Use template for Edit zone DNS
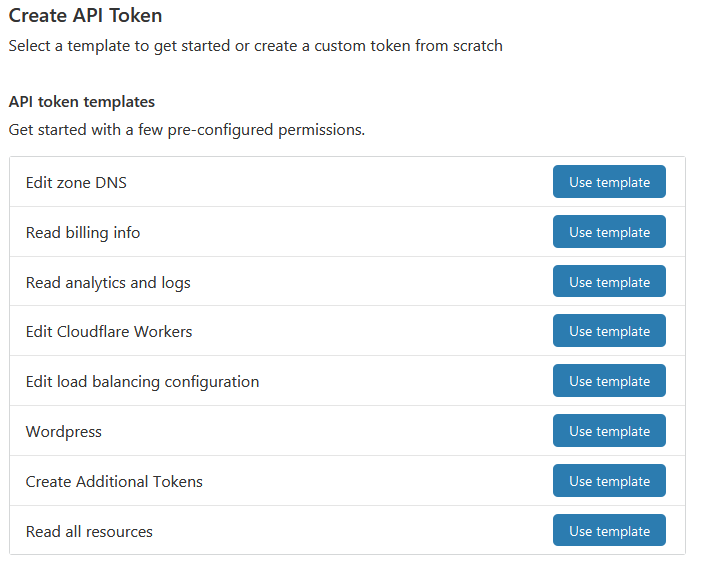 609,182
